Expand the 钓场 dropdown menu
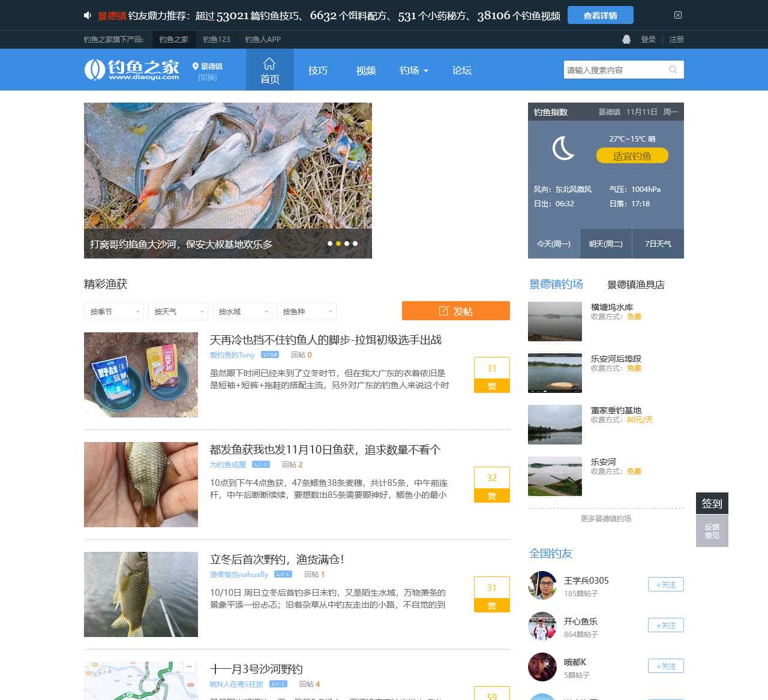 pyautogui.click(x=414, y=70)
